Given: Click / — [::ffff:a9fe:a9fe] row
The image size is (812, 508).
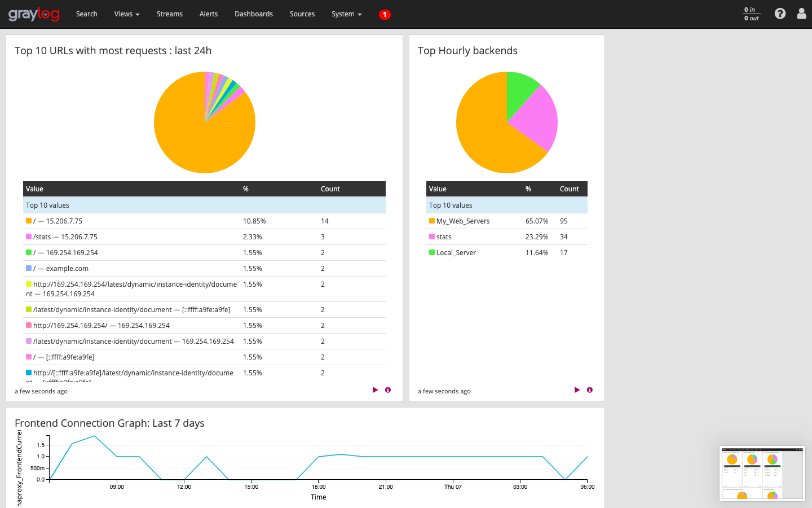Looking at the screenshot, I should click(x=204, y=357).
